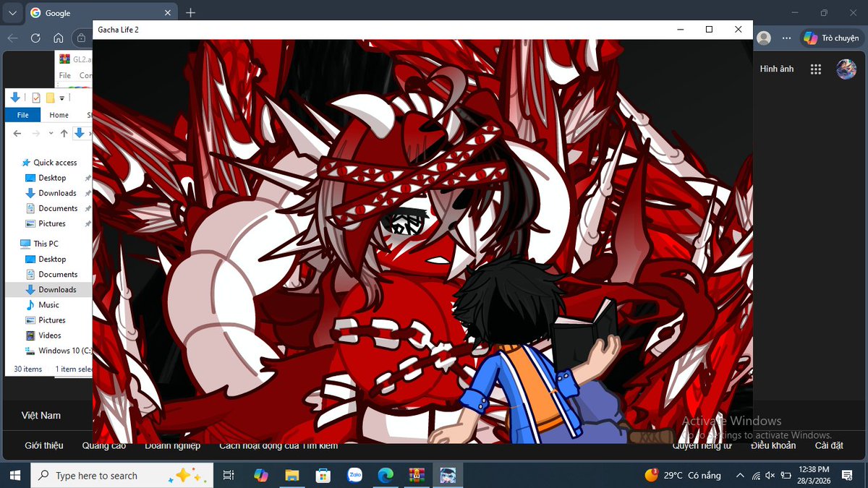Select the Google browser tab

[x=101, y=13]
